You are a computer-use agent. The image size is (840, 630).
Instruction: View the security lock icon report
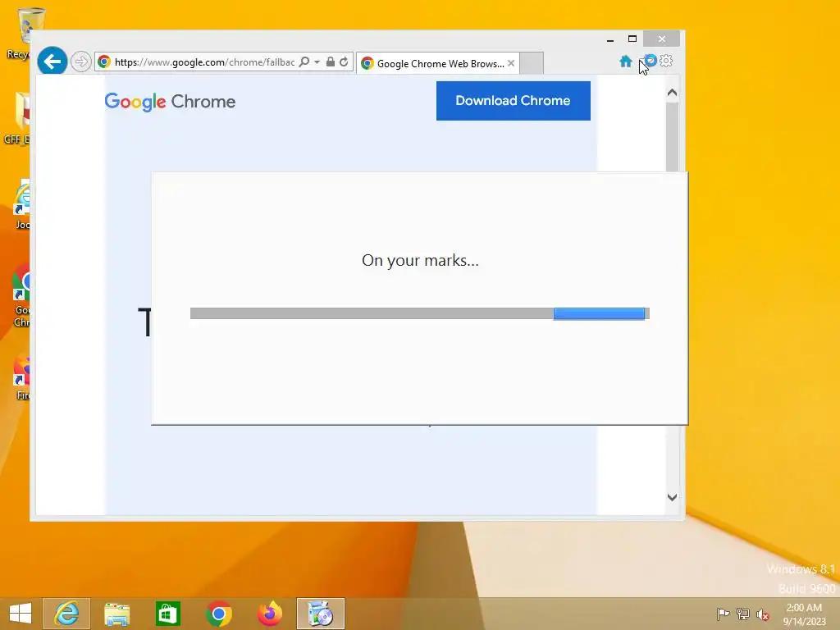coord(331,62)
